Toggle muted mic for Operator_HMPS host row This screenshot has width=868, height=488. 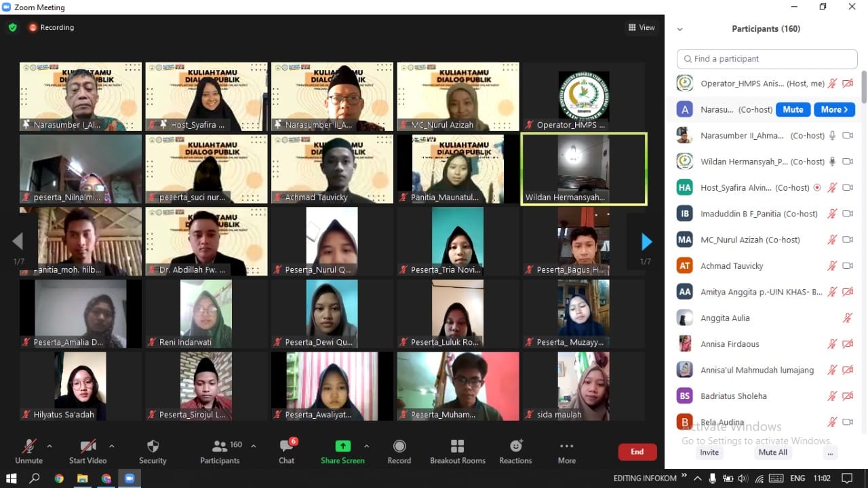click(x=832, y=83)
